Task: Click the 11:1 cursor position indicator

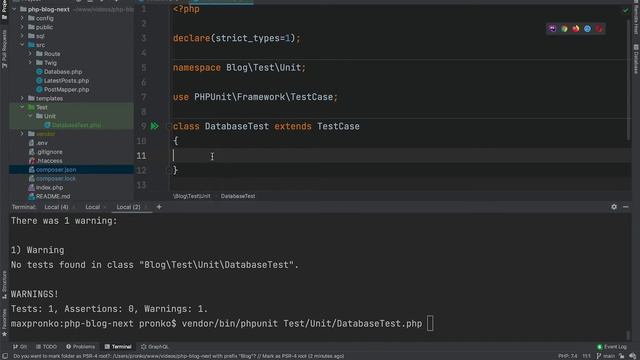Action: coord(587,356)
